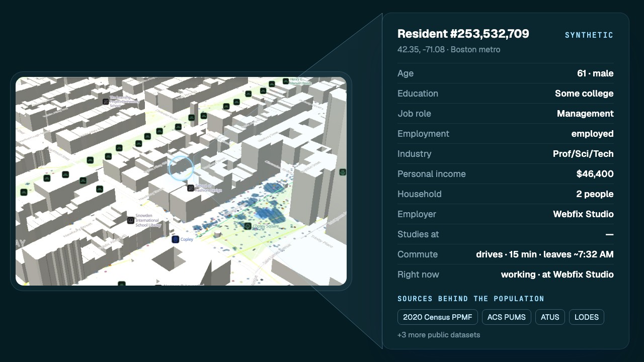Click the SYNTHETIC badge
Image resolution: width=644 pixels, height=362 pixels.
(589, 35)
